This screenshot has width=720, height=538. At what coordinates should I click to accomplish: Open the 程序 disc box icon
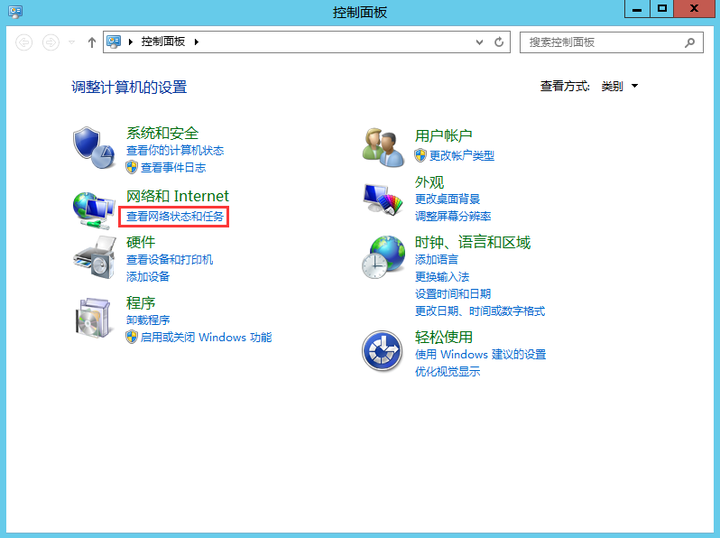pos(94,318)
